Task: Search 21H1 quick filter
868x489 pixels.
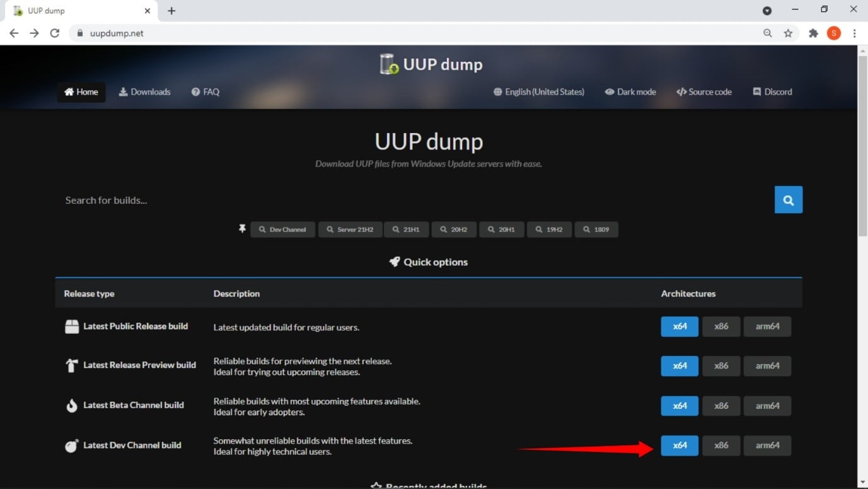Action: [406, 230]
